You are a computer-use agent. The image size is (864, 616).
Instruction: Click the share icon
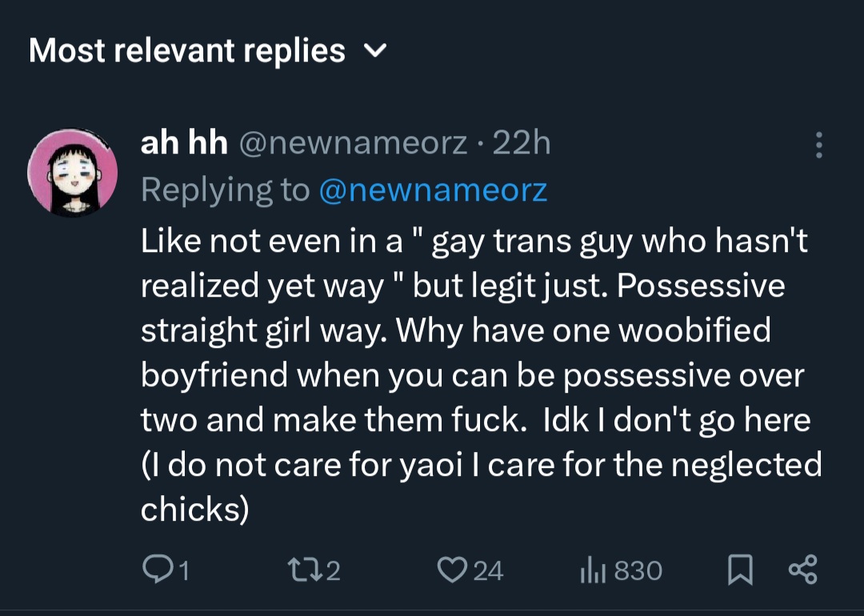802,570
